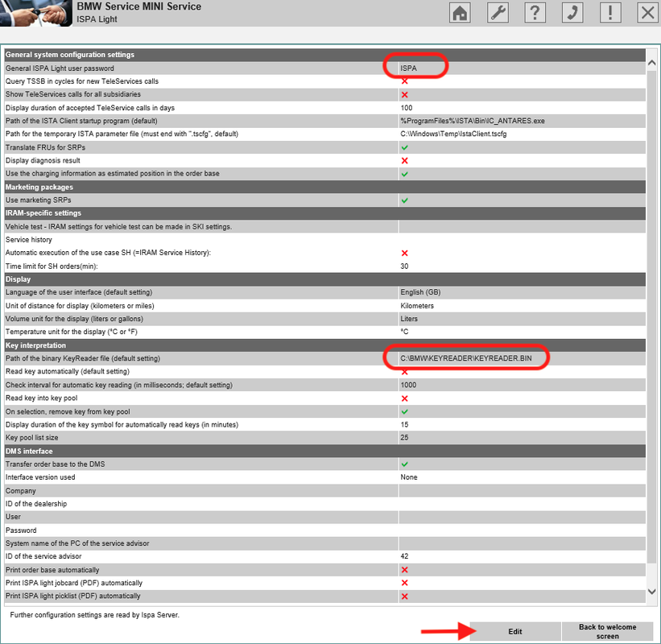Click the Password row in DMS interface
Image resolution: width=661 pixels, height=644 pixels.
325,530
